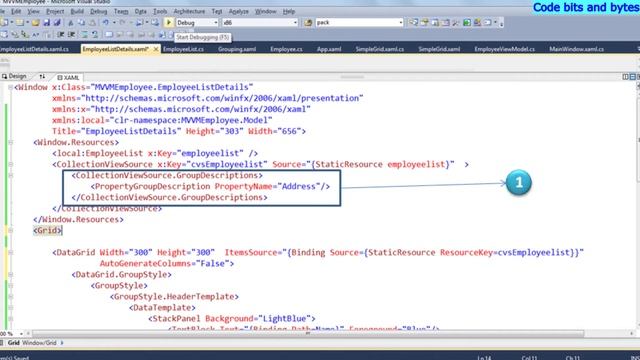The image size is (640, 360).
Task: Collapse the Grid element outline node
Action: point(10,230)
